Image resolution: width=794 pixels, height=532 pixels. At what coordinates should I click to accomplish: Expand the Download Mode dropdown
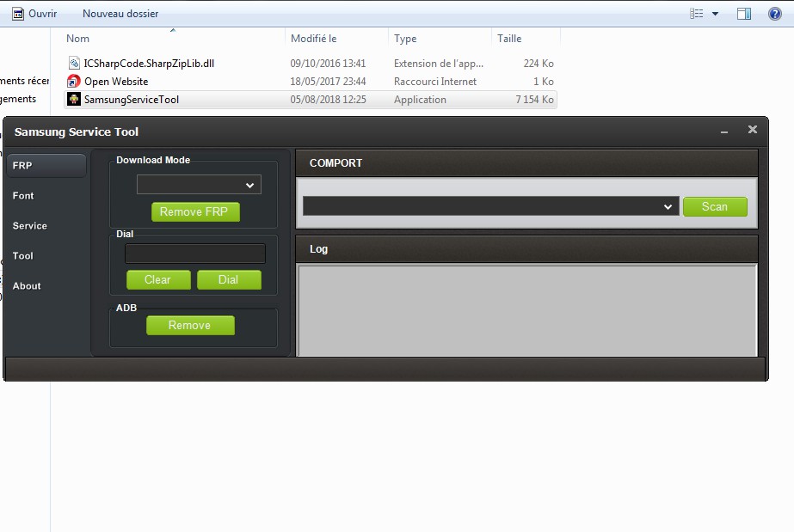(x=199, y=185)
